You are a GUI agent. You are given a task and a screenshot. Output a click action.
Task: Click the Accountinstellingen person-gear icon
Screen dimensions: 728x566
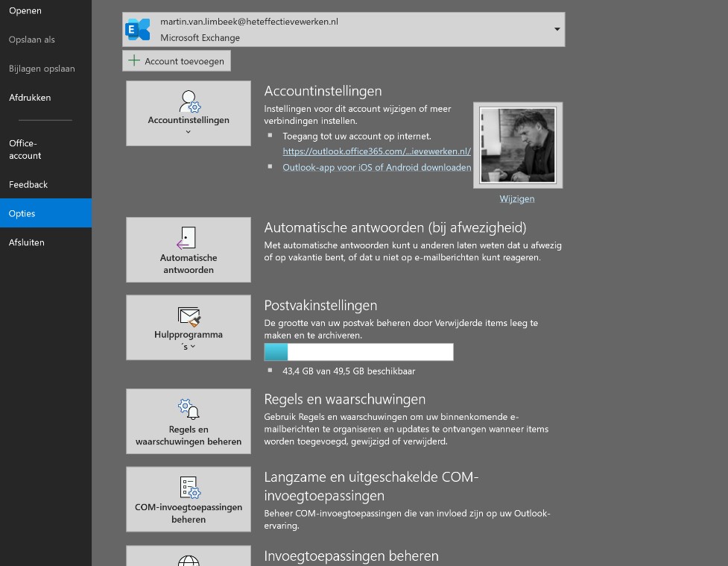click(x=189, y=101)
